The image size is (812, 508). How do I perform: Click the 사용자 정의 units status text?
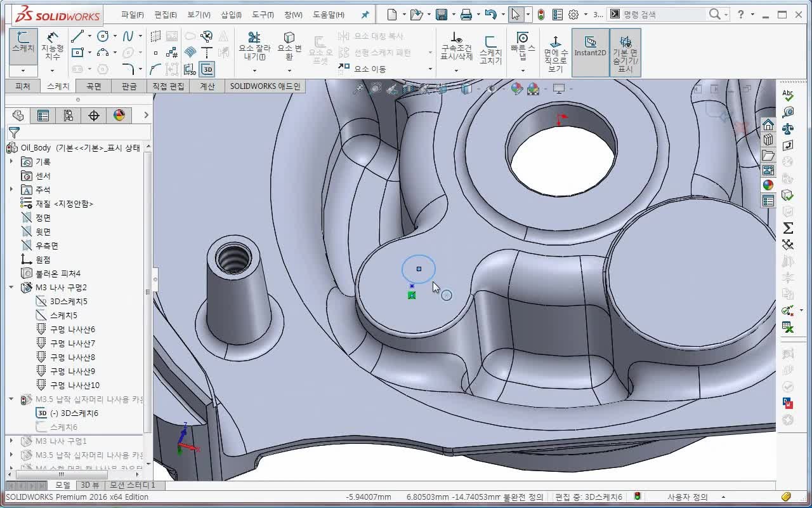pyautogui.click(x=687, y=497)
